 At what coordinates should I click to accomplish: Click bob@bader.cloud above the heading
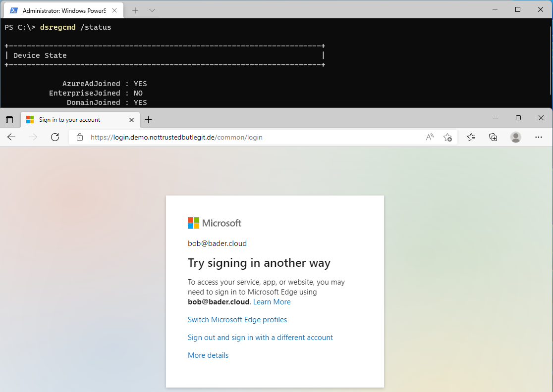pyautogui.click(x=217, y=244)
